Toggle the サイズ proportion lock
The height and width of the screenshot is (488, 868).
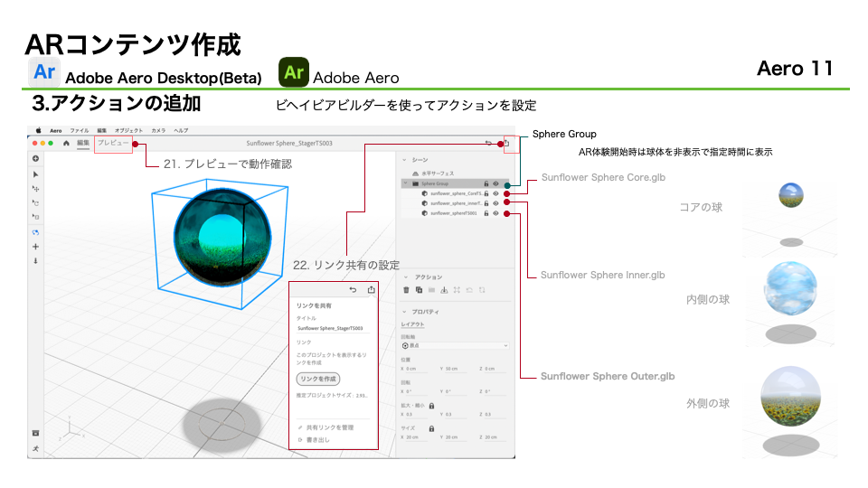[432, 428]
